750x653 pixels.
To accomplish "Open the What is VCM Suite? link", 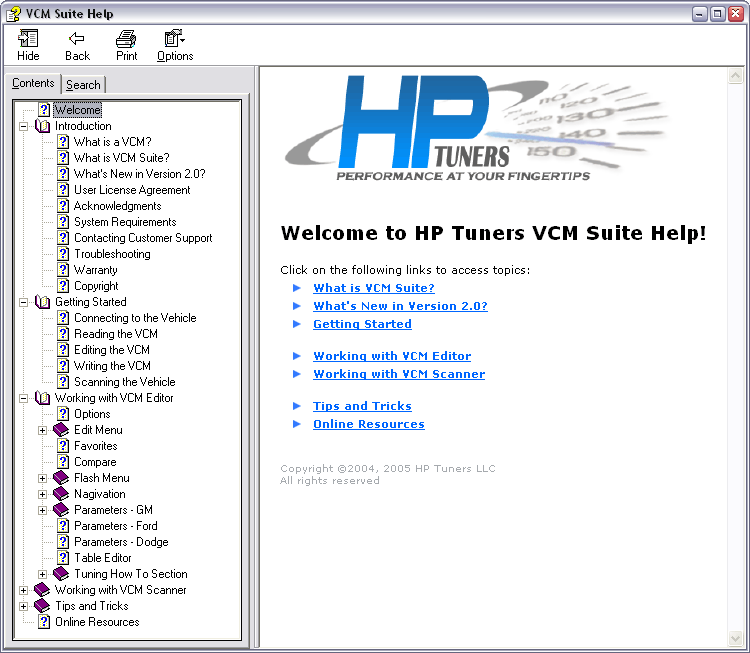I will tap(374, 288).
